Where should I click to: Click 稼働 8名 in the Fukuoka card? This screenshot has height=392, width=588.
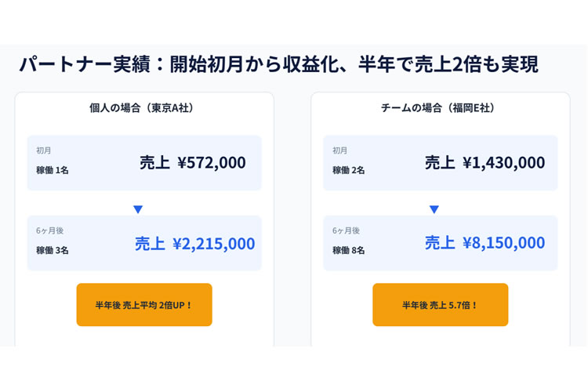tap(348, 250)
